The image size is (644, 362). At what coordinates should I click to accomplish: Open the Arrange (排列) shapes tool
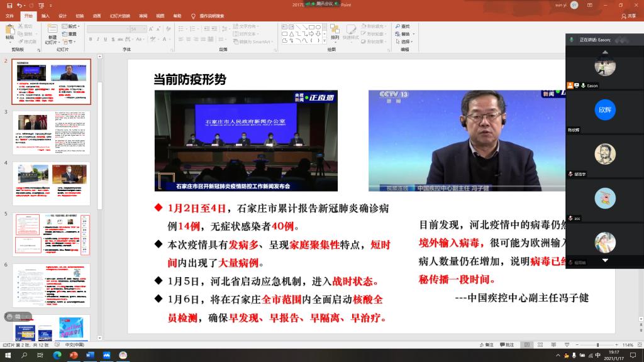335,32
